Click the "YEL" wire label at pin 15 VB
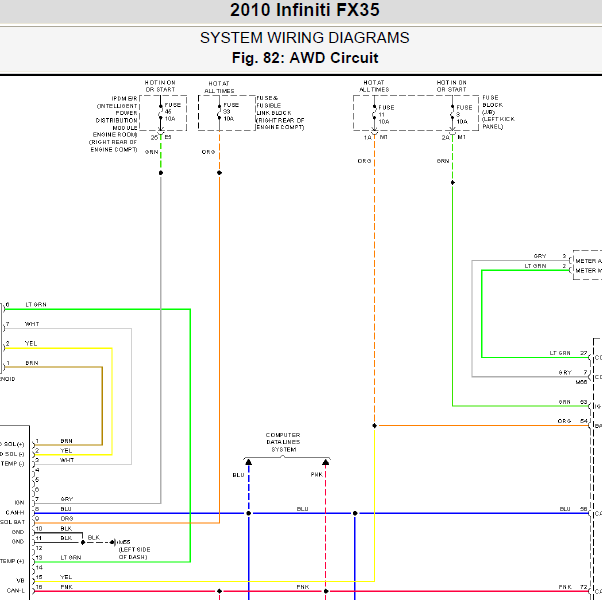The width and height of the screenshot is (602, 600). 66,577
